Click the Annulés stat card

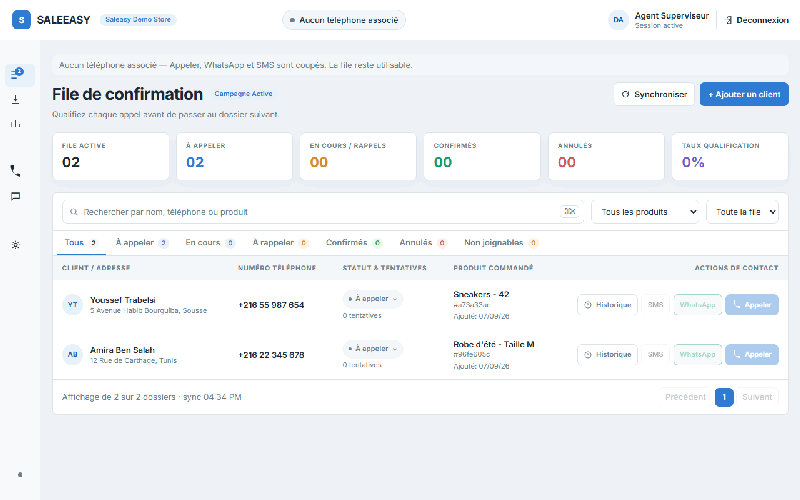point(606,156)
